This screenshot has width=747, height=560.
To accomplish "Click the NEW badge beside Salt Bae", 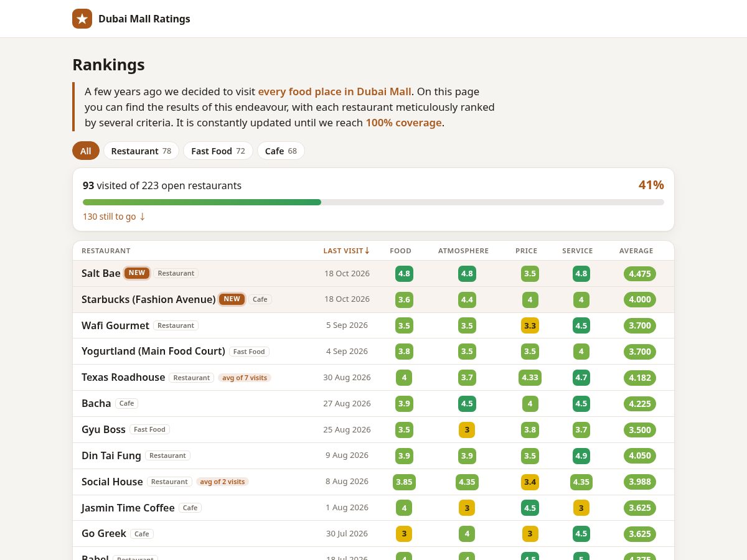I will (x=137, y=273).
